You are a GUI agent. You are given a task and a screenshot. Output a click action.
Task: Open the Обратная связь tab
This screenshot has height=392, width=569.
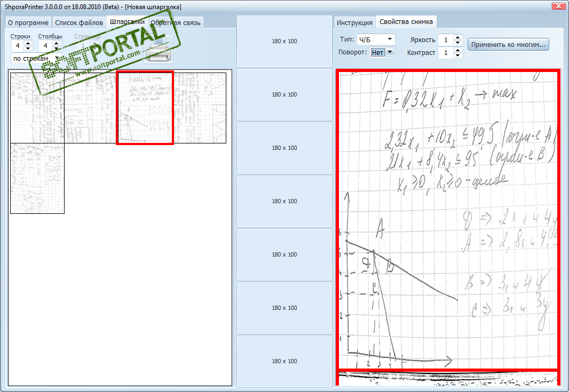point(176,22)
